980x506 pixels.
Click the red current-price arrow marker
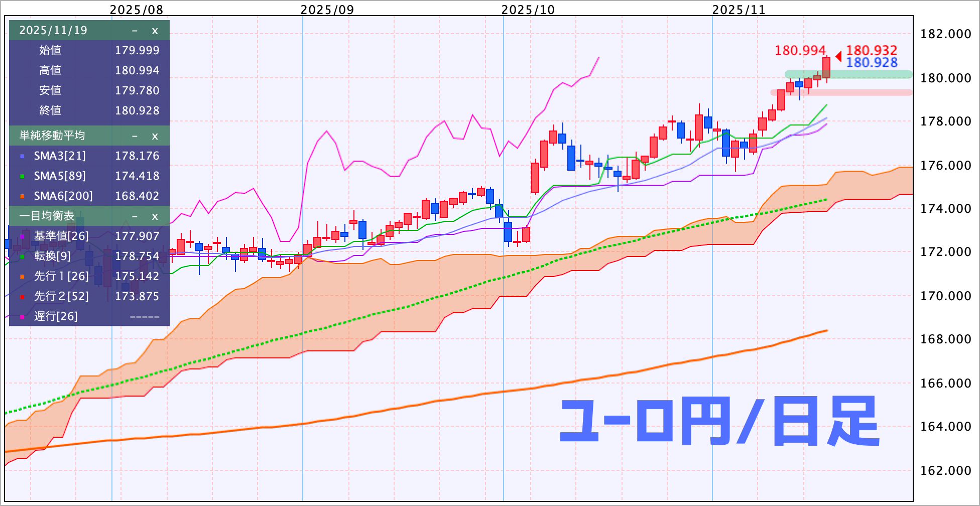click(x=838, y=57)
